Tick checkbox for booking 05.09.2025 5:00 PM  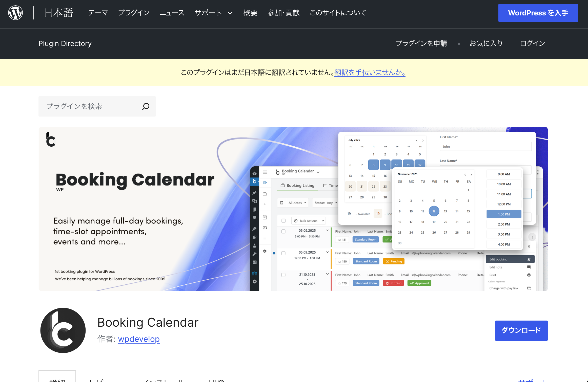[x=283, y=231]
